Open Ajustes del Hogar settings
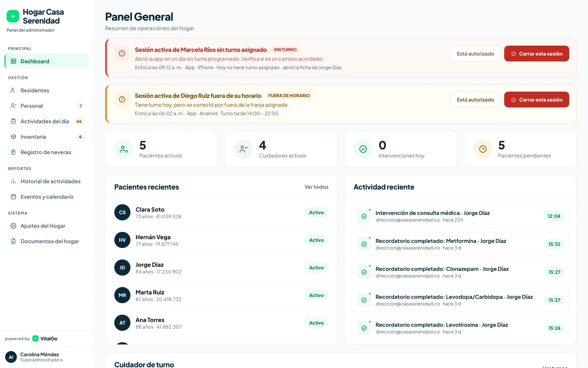This screenshot has width=588, height=368. [47, 226]
